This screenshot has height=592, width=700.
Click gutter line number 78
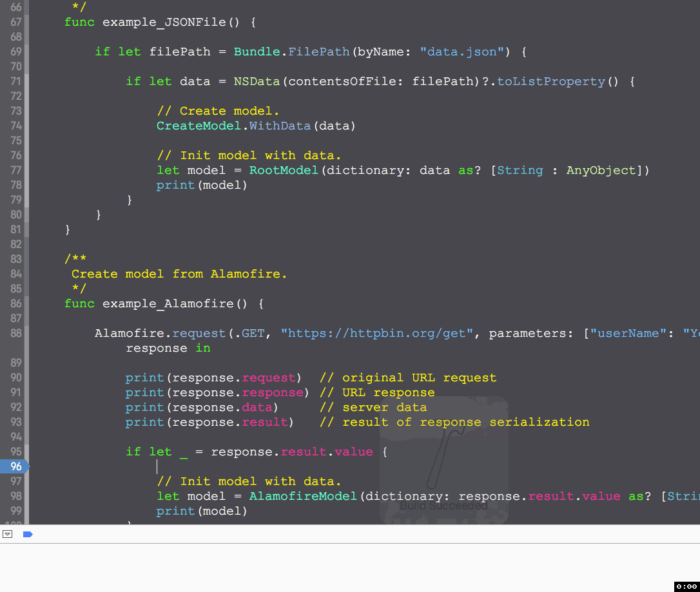pyautogui.click(x=16, y=185)
